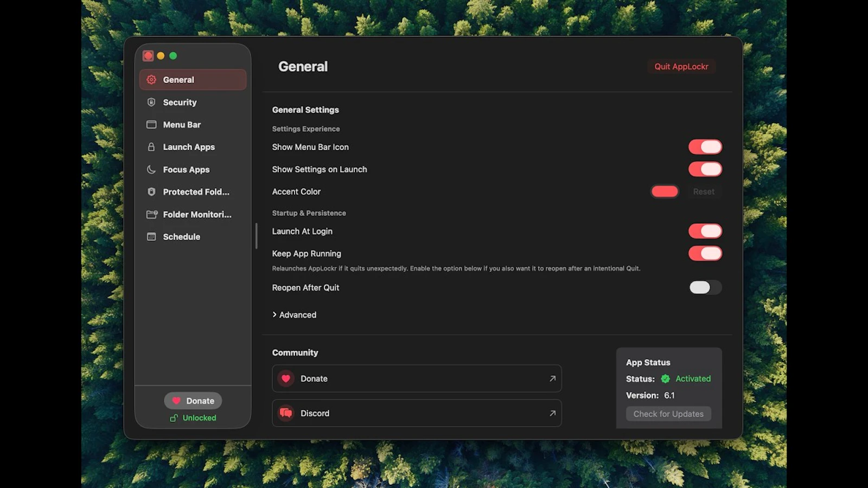
Task: Click the sidebar divider resize handle
Action: click(x=256, y=236)
